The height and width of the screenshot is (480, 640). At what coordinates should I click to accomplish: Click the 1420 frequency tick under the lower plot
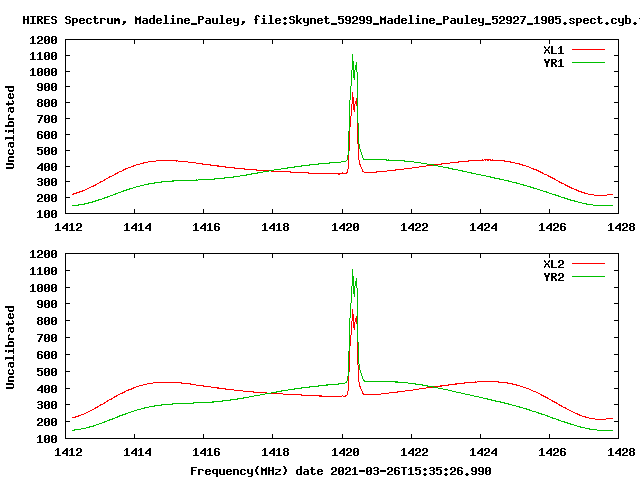tap(345, 452)
